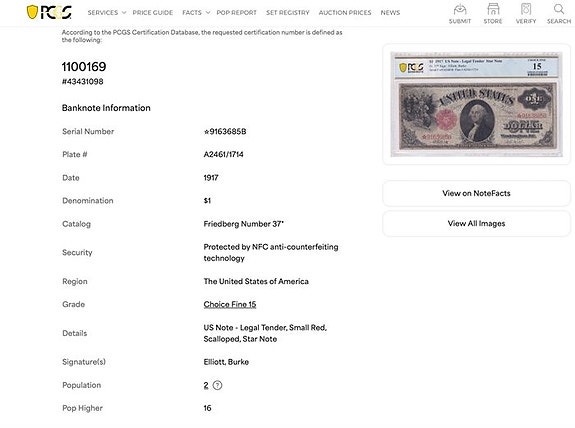Screen dimensions: 575x428
Task: Click the Verify icon in header
Action: click(526, 9)
